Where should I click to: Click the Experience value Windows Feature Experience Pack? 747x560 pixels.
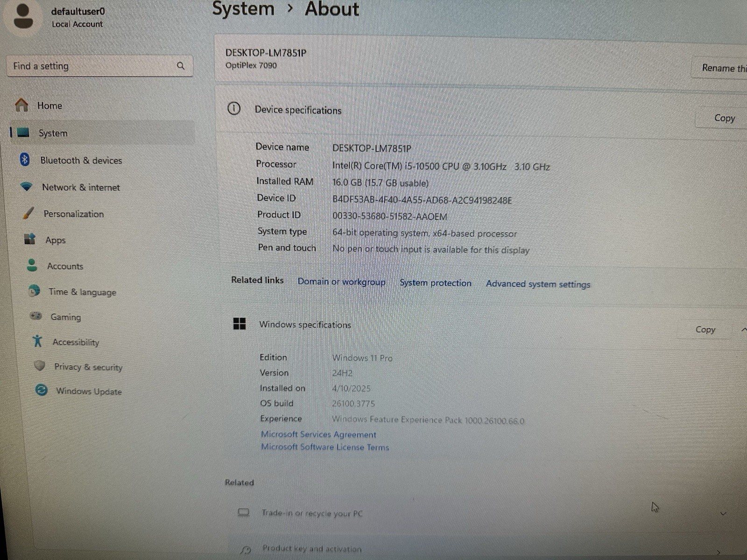[428, 420]
